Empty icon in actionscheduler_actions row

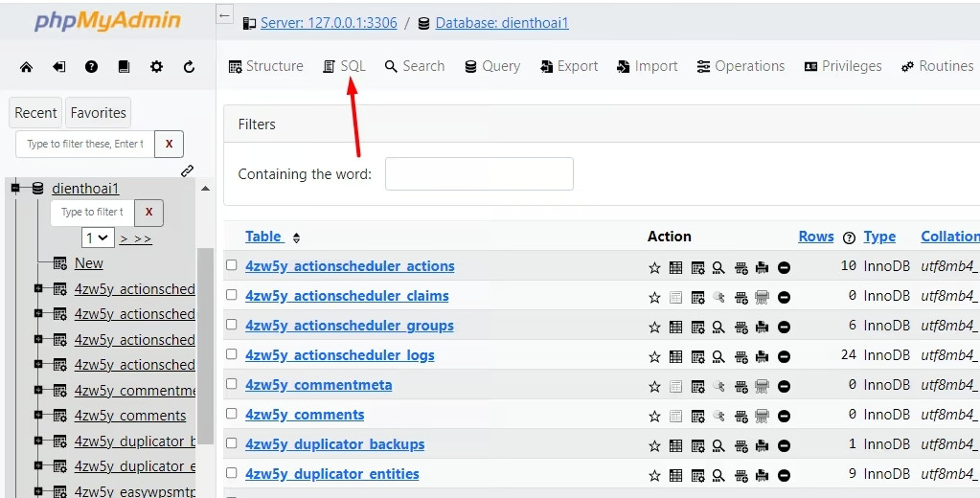click(762, 268)
